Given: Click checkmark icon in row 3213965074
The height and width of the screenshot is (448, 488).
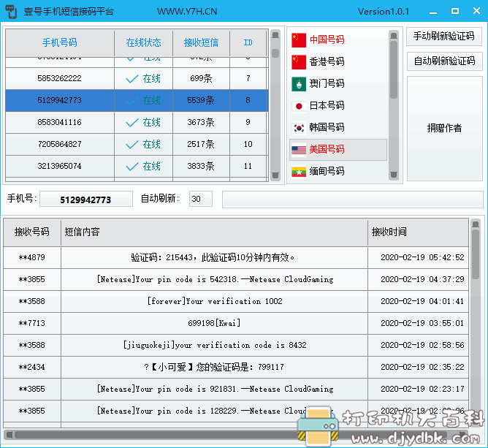Looking at the screenshot, I should [x=132, y=166].
